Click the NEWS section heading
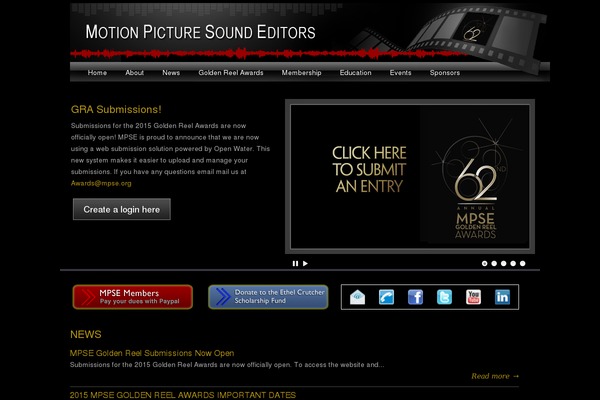 pyautogui.click(x=86, y=335)
